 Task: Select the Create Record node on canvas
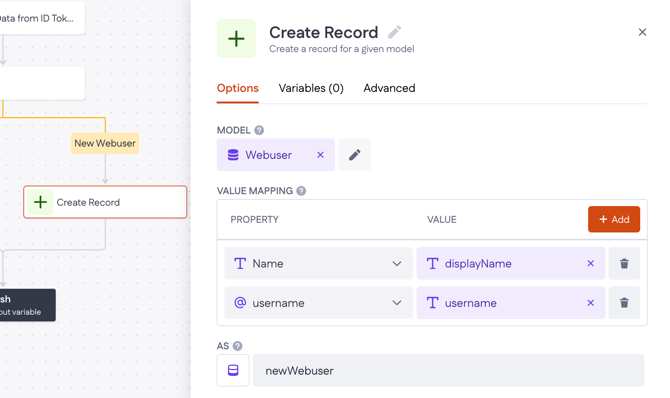point(105,202)
